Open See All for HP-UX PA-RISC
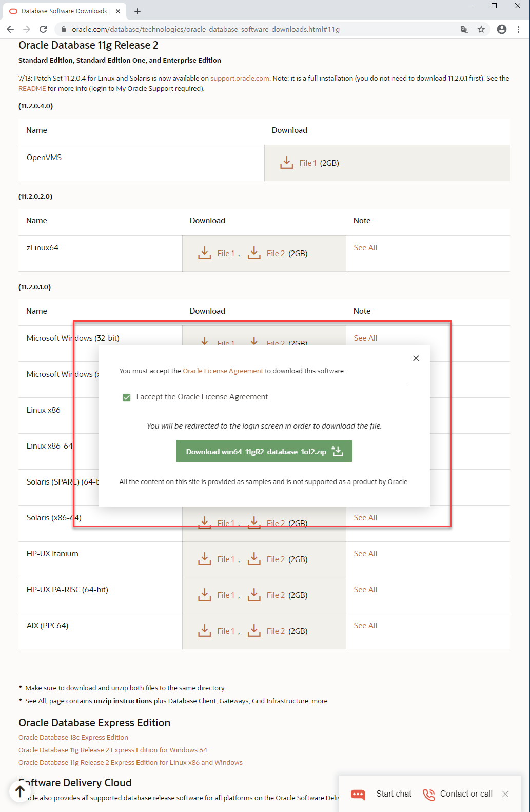The image size is (530, 812). pos(365,590)
